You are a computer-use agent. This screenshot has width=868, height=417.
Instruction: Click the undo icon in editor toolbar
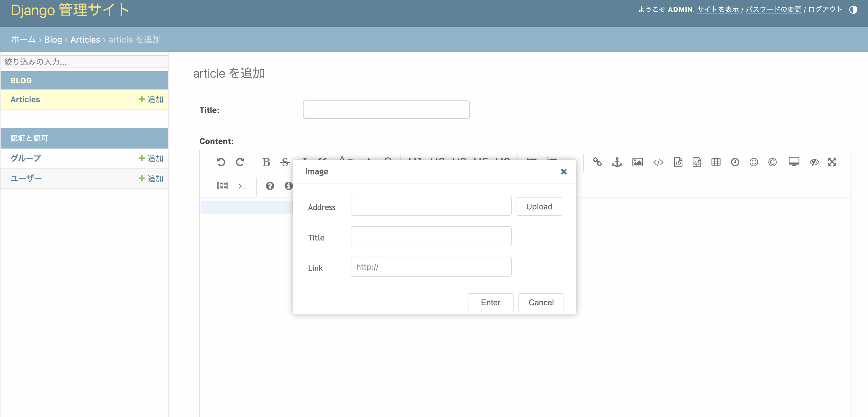pos(221,162)
